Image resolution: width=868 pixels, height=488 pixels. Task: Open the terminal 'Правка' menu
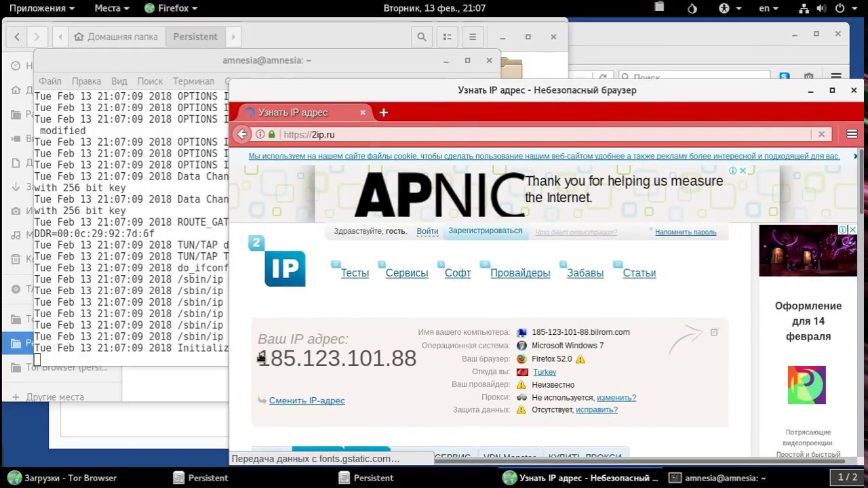pos(86,81)
